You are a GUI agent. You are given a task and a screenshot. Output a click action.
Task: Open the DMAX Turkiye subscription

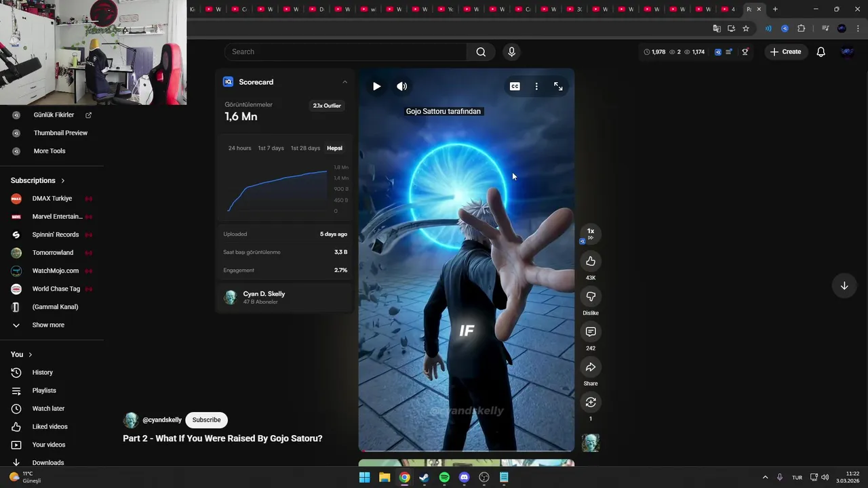[x=52, y=199]
